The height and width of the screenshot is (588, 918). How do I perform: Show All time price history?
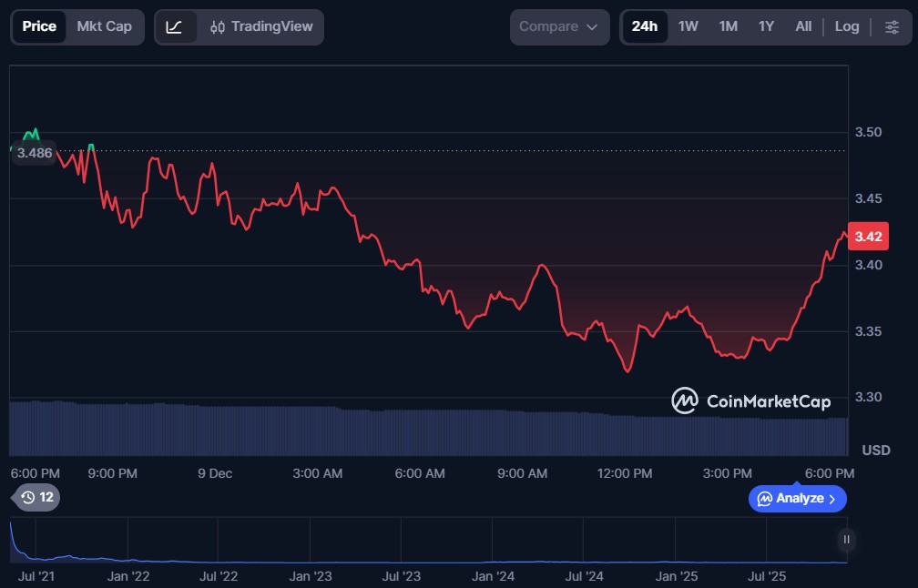tap(802, 26)
